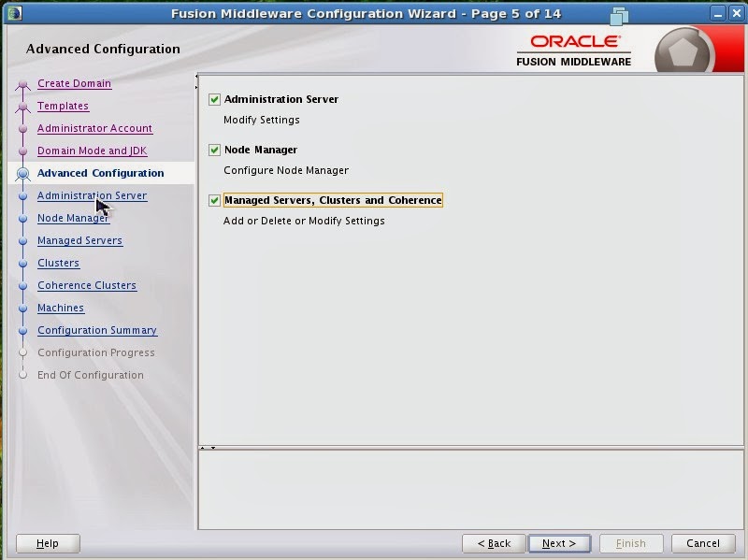Toggle the Node Manager checkbox
748x560 pixels.
click(x=214, y=150)
